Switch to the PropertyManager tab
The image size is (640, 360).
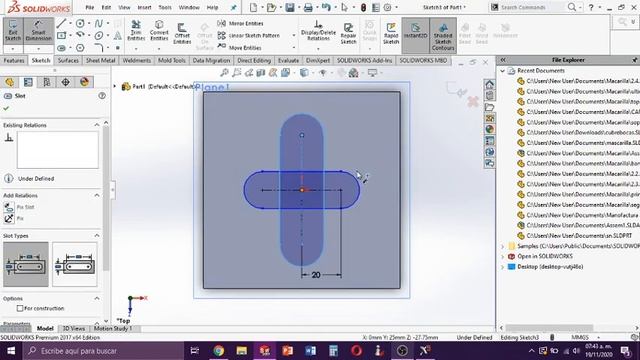click(28, 82)
